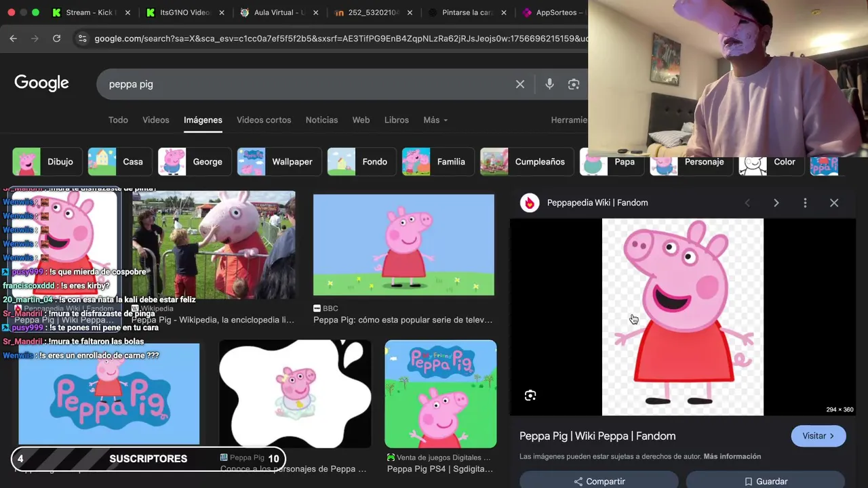Search inside image with Lens icon
This screenshot has height=488, width=868.
(x=530, y=395)
